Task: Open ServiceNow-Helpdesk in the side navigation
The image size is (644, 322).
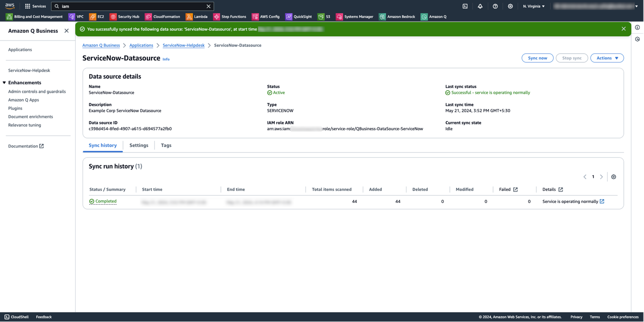Action: coord(29,70)
